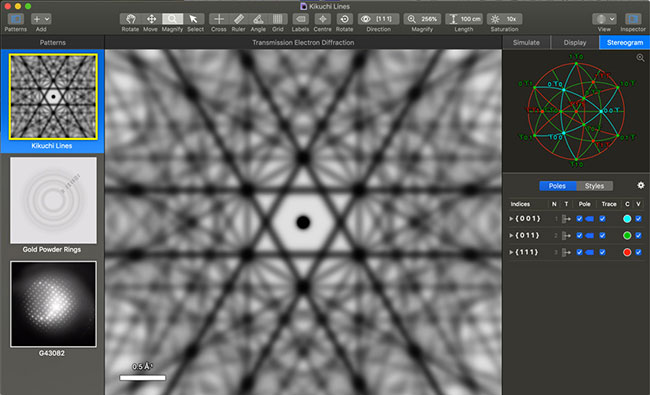Toggle the {001} Trace checkbox
The width and height of the screenshot is (650, 395).
coord(603,219)
